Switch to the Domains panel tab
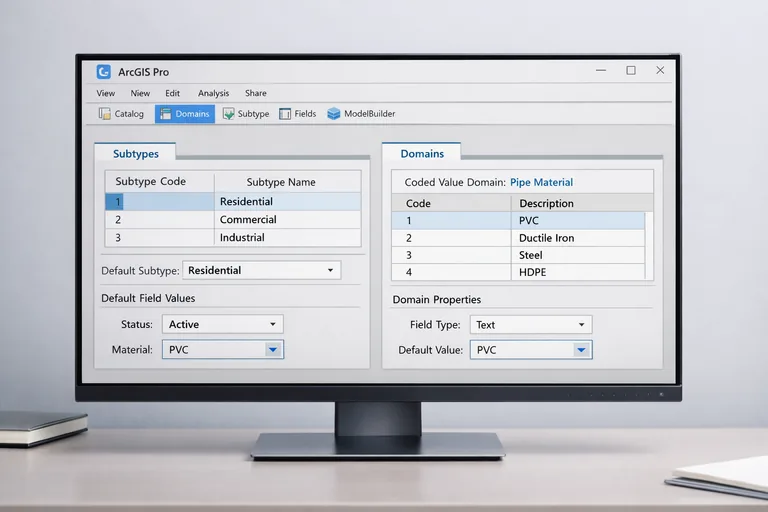Viewport: 768px width, 512px height. coord(422,154)
